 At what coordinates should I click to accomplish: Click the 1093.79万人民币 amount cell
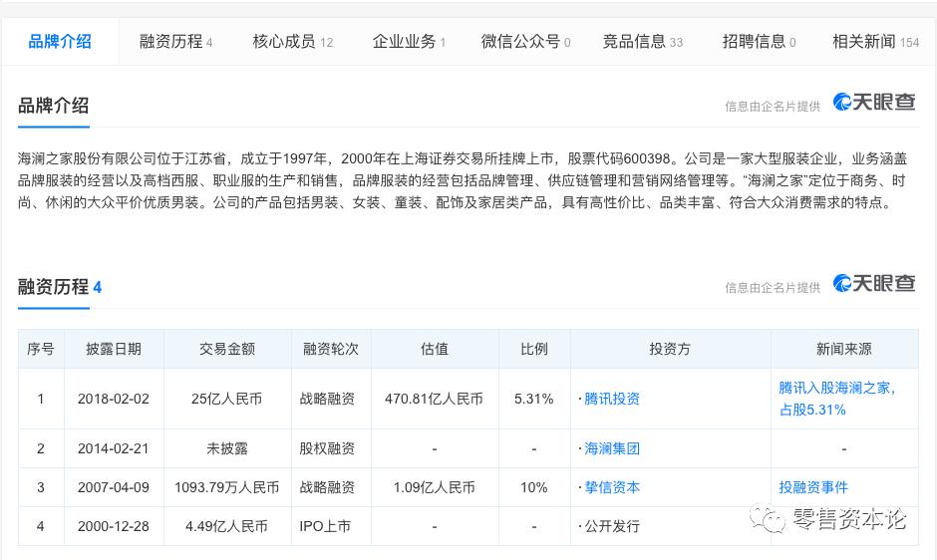[227, 487]
